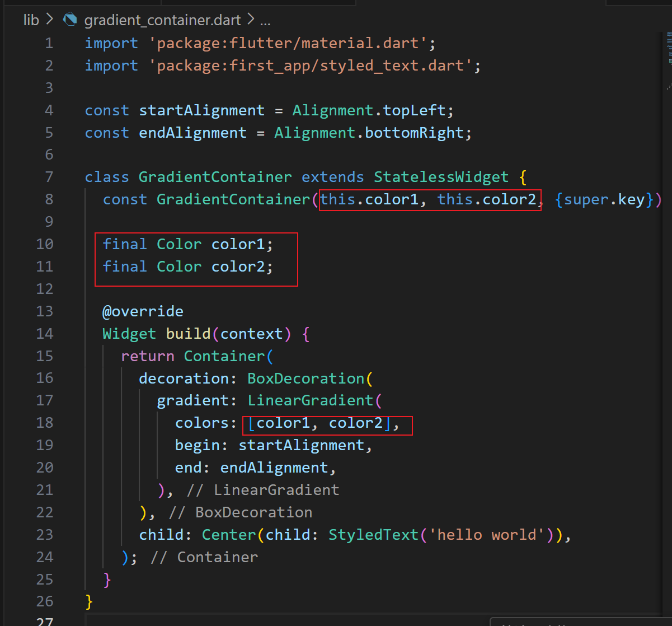
Task: Select line number 23 in the gutter
Action: click(x=45, y=535)
